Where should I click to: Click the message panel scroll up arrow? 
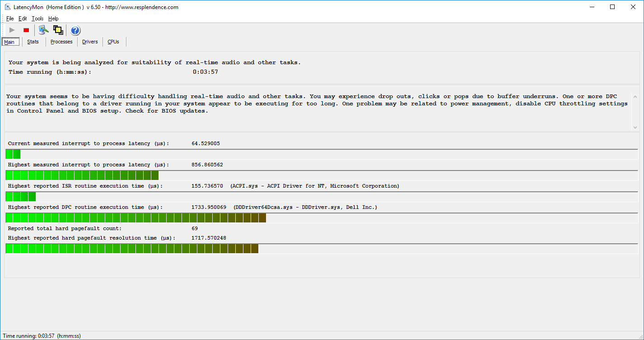(635, 97)
